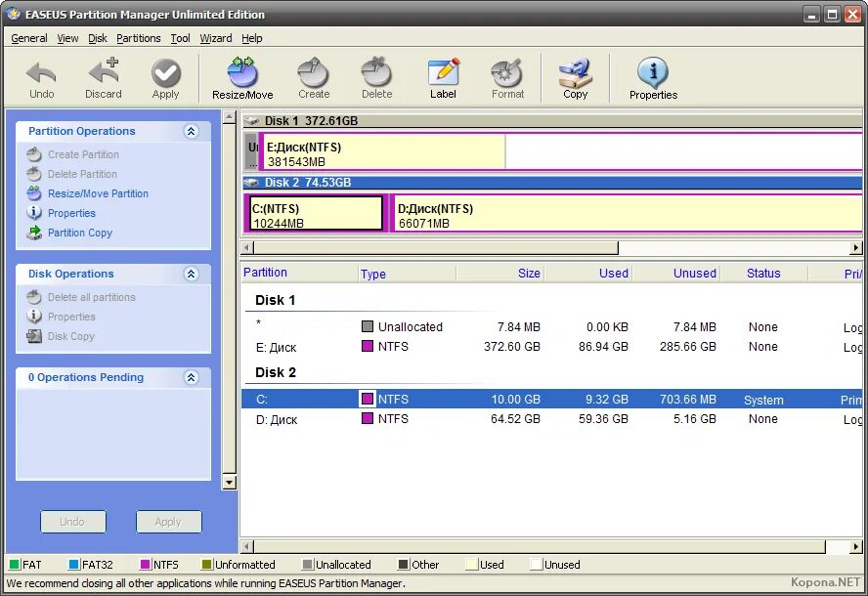The image size is (868, 596).
Task: Click disk map scrollbar left arrow
Action: pyautogui.click(x=247, y=247)
